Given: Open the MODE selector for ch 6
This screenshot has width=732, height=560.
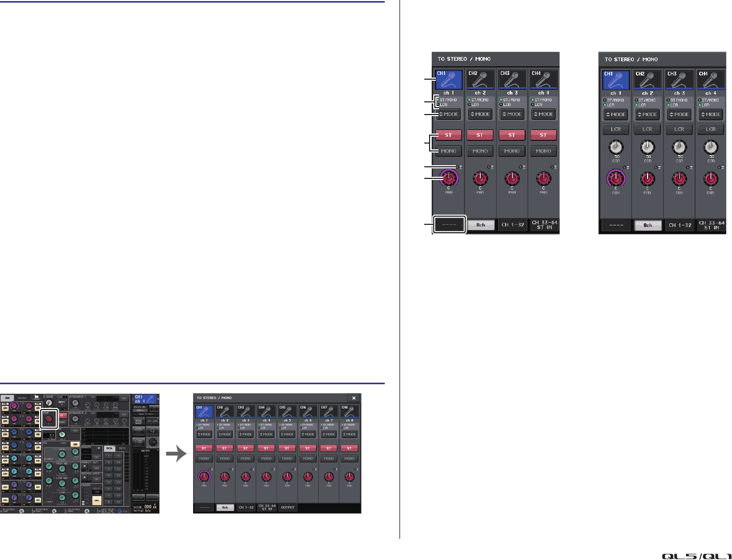Looking at the screenshot, I should click(x=308, y=434).
